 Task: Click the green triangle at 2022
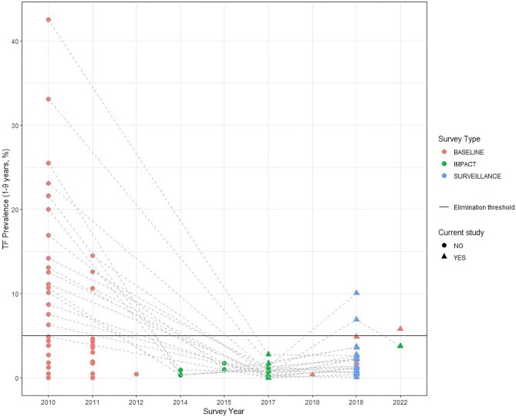tap(400, 346)
